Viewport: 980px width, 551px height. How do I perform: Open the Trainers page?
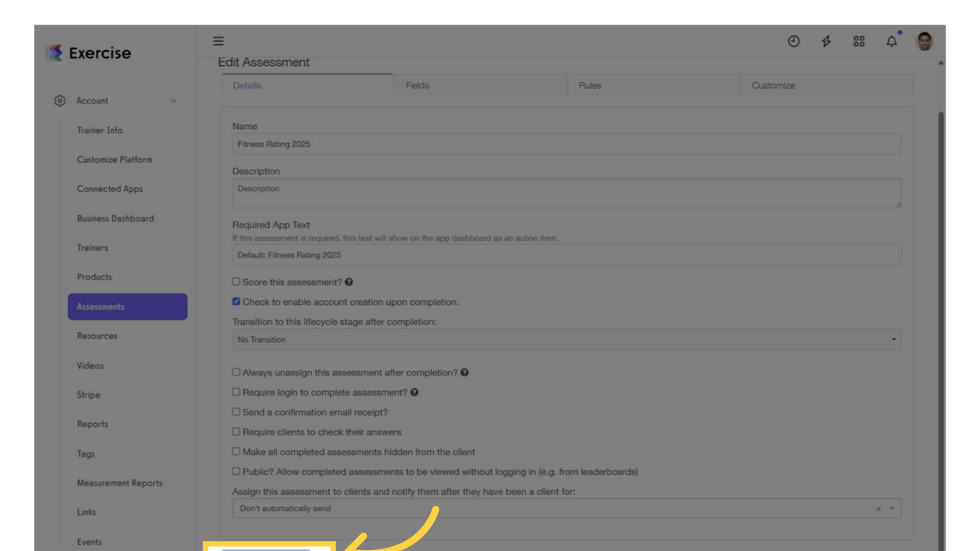[x=92, y=248]
